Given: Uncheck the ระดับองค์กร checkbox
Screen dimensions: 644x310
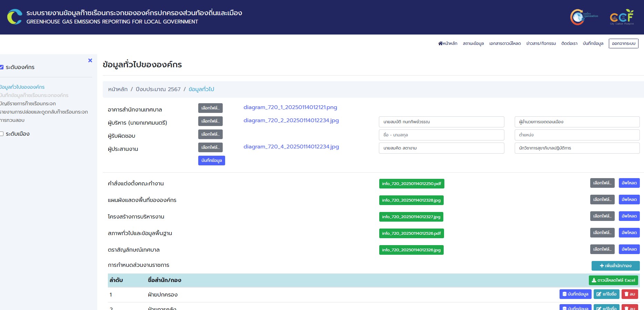Looking at the screenshot, I should pyautogui.click(x=2, y=67).
